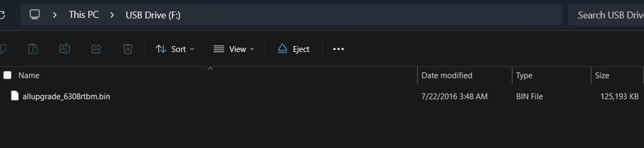Navigate to This PC breadcrumb
The width and height of the screenshot is (644, 148).
point(84,15)
